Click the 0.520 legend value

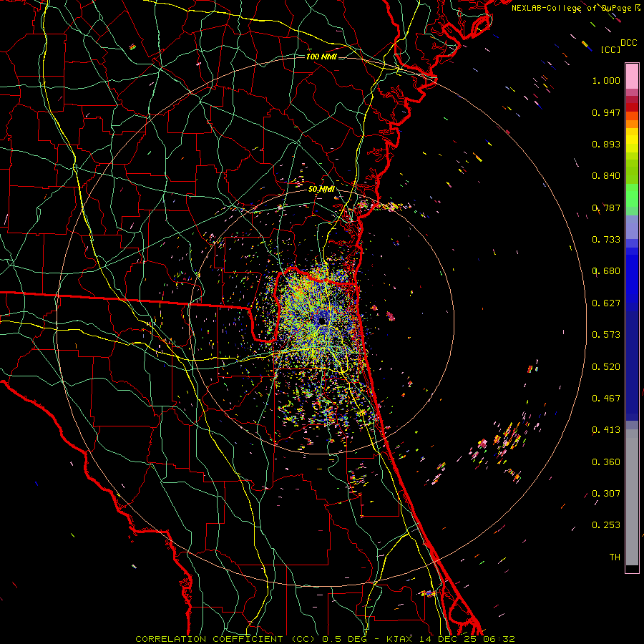[606, 367]
